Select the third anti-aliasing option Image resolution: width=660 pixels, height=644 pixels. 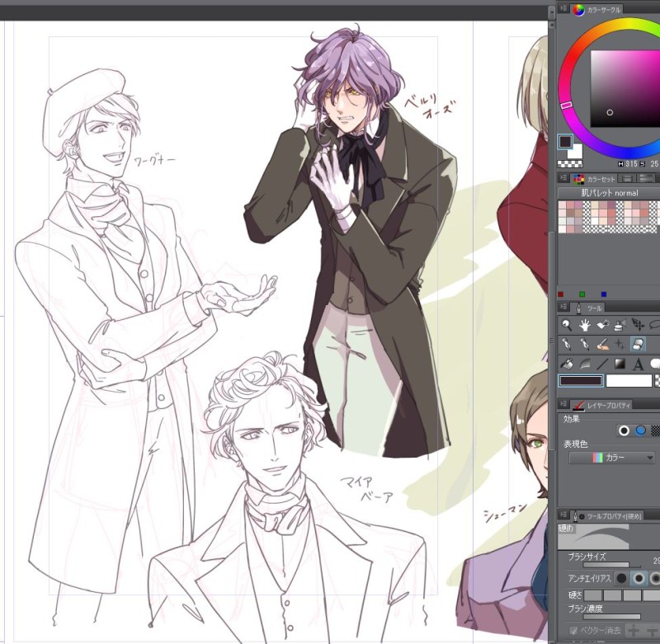654,579
